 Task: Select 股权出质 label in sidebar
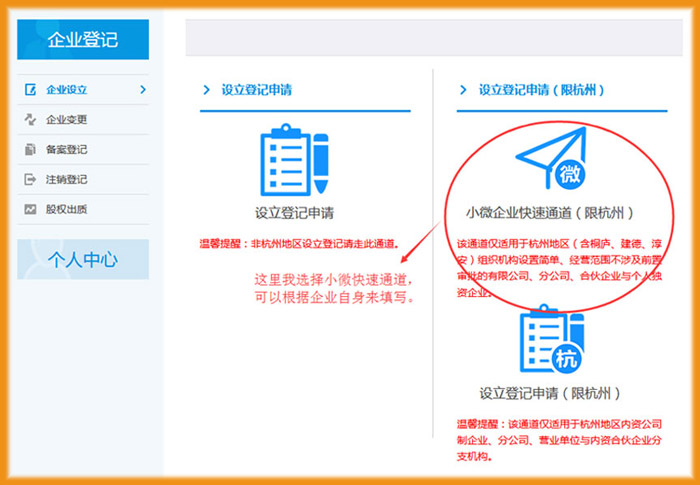pyautogui.click(x=67, y=209)
